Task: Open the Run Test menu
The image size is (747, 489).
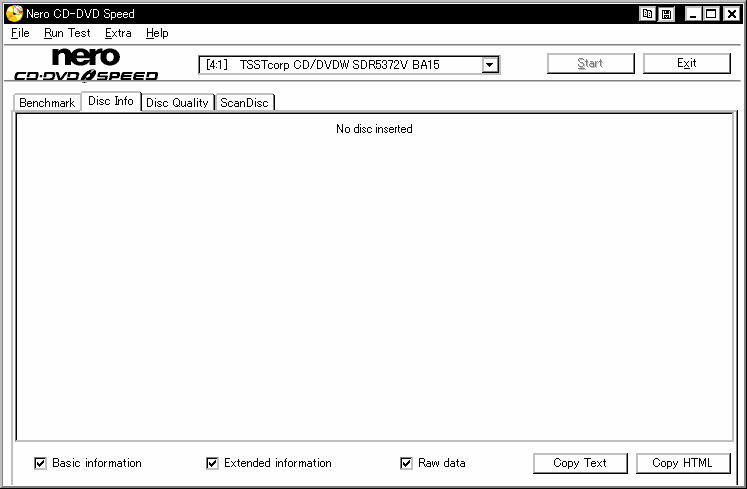Action: pyautogui.click(x=67, y=33)
